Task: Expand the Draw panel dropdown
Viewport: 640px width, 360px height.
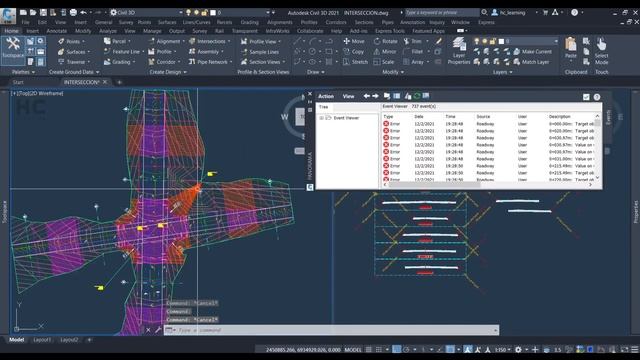Action: point(316,72)
